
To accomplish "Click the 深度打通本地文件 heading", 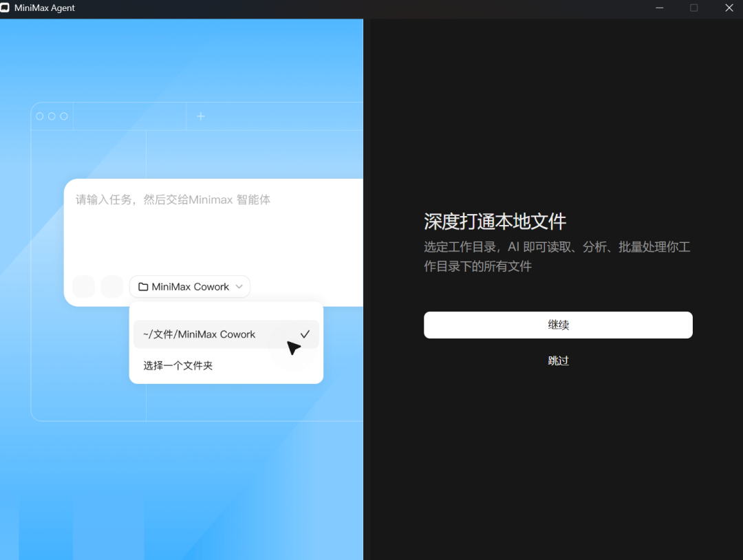I will click(495, 222).
